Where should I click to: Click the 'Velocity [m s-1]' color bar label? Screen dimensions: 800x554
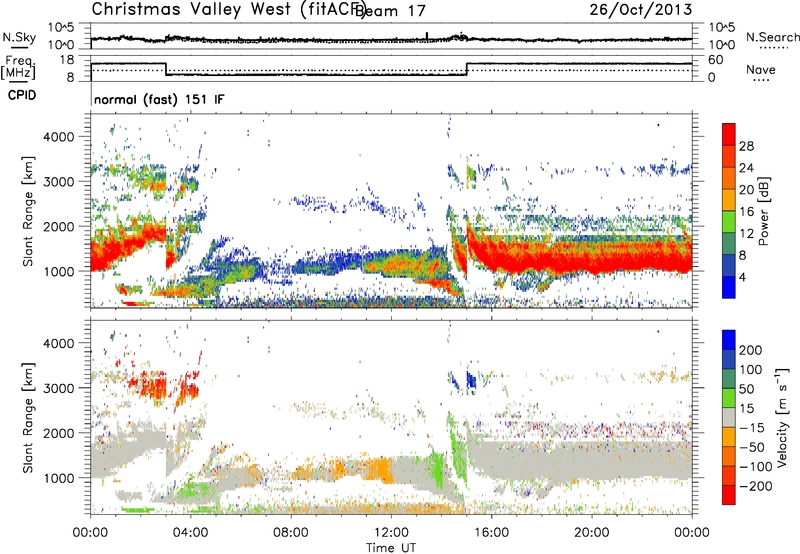click(782, 417)
